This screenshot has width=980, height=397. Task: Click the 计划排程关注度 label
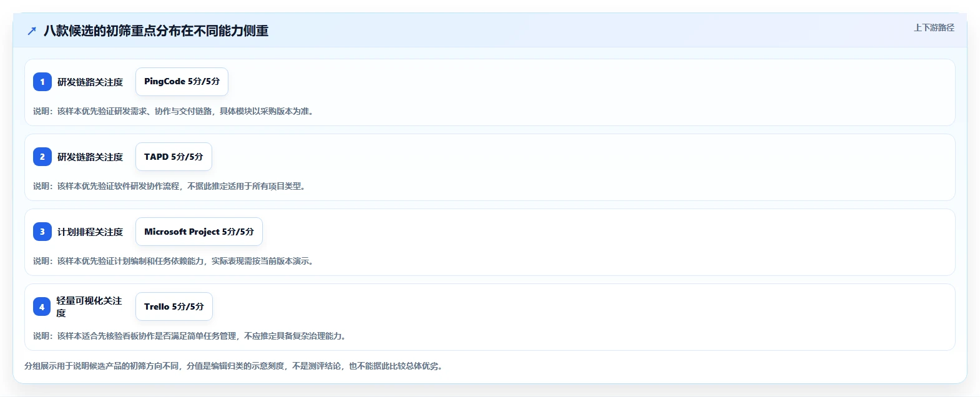pos(91,232)
